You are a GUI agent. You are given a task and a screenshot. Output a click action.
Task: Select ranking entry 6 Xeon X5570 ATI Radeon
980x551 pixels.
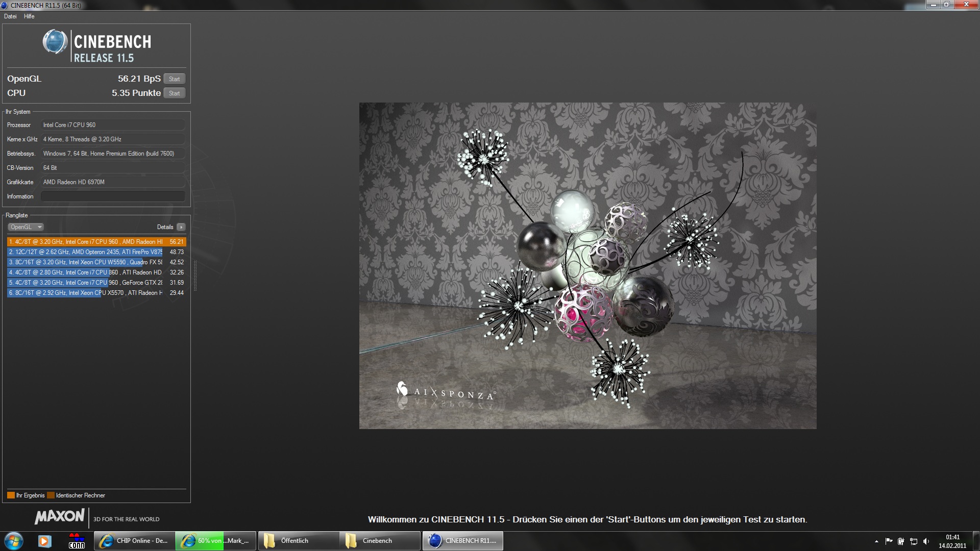click(x=96, y=293)
